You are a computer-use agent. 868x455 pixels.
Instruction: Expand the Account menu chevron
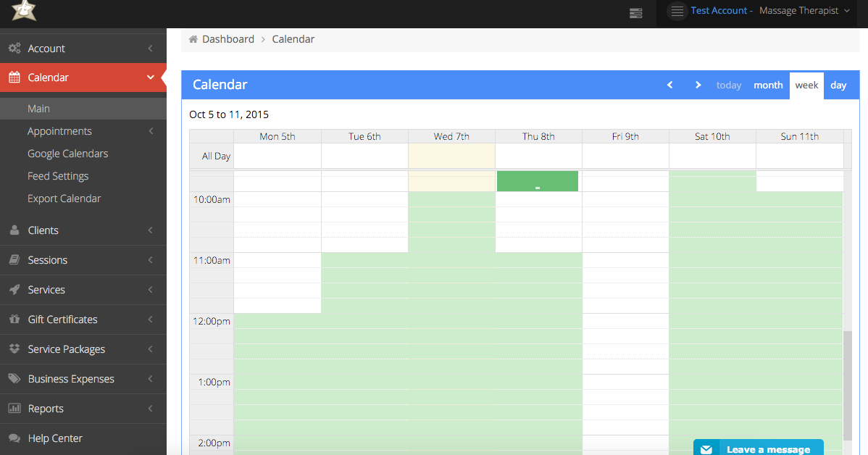(151, 48)
